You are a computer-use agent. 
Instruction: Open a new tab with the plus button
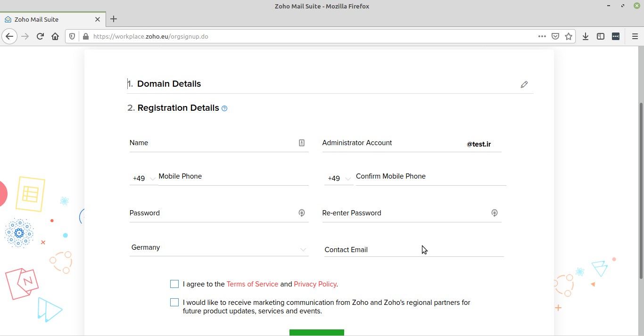(x=113, y=19)
